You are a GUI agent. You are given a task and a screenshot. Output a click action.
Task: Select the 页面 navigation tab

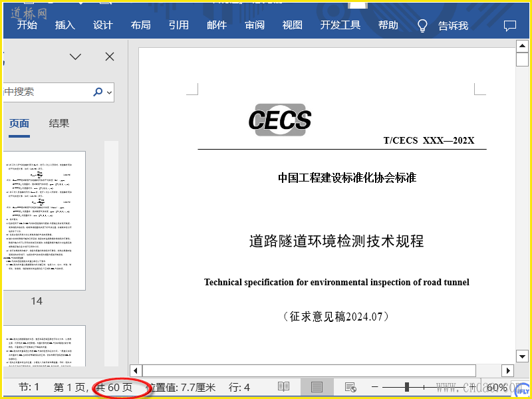19,124
